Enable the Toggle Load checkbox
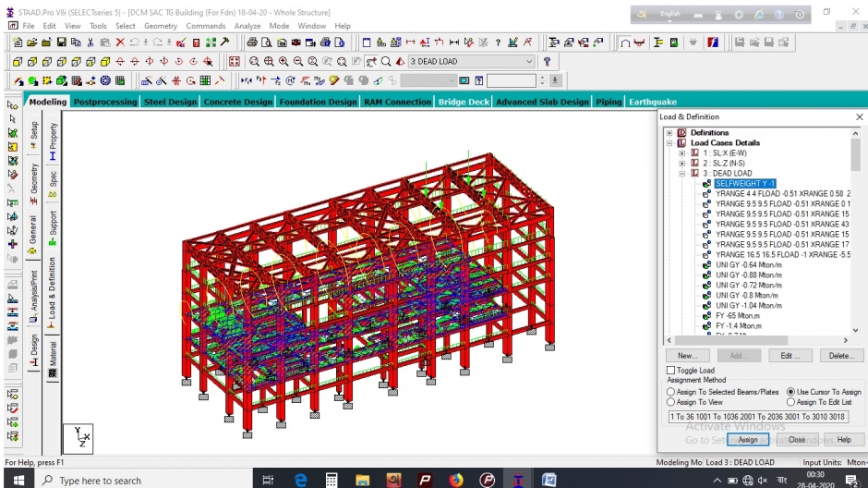Screen dimensions: 868x488 pyautogui.click(x=671, y=371)
